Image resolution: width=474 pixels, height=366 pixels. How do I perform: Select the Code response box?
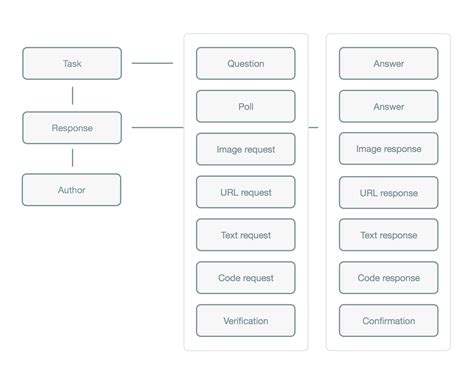point(389,278)
